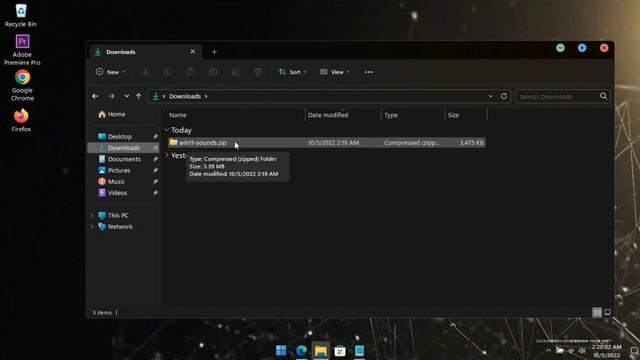Open the Sort dropdown

[x=292, y=72]
